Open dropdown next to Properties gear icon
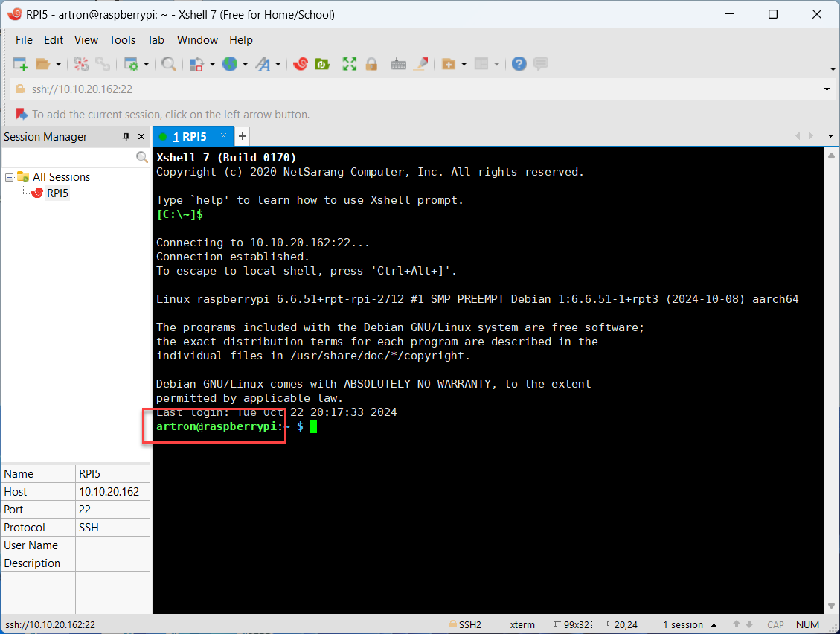The image size is (840, 634). (x=146, y=64)
